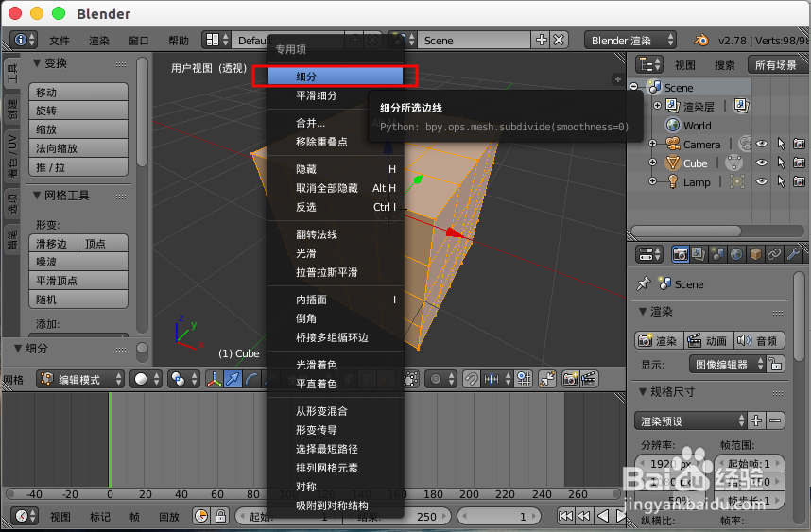This screenshot has width=811, height=532.
Task: Open the viewport shading mode dropdown
Action: [x=146, y=380]
